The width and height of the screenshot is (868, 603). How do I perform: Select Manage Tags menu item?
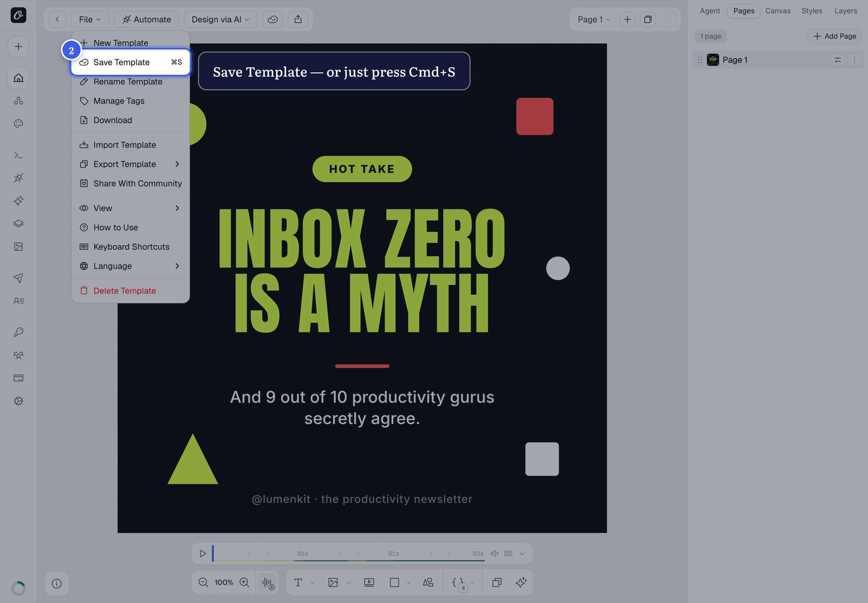[131, 101]
